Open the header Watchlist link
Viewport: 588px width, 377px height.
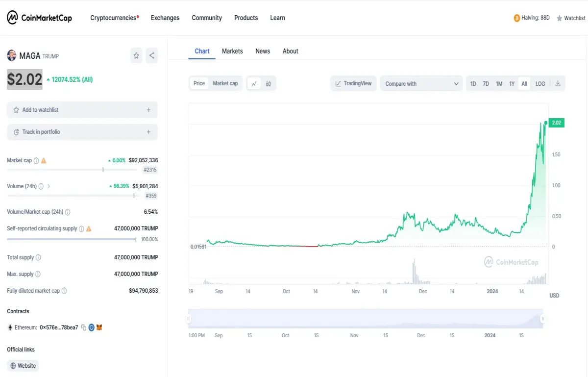coord(571,18)
